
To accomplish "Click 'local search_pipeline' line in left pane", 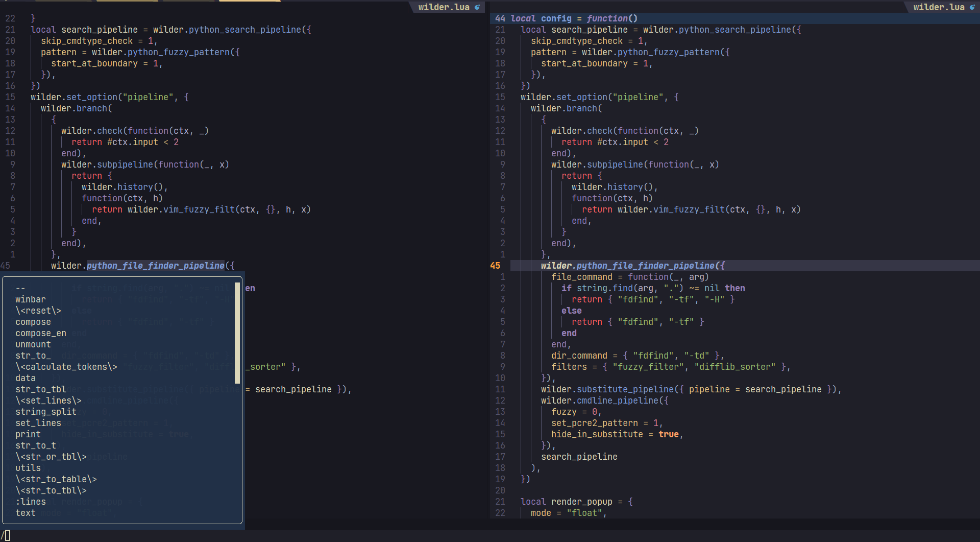I will pos(171,30).
